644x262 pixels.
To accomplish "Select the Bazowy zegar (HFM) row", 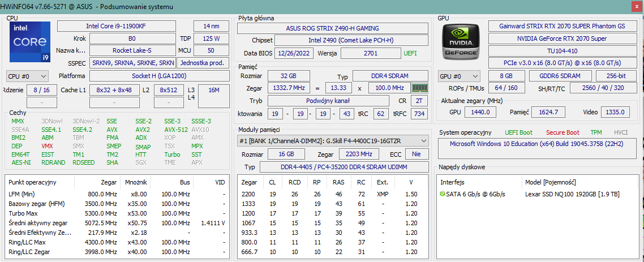I will click(x=117, y=204).
